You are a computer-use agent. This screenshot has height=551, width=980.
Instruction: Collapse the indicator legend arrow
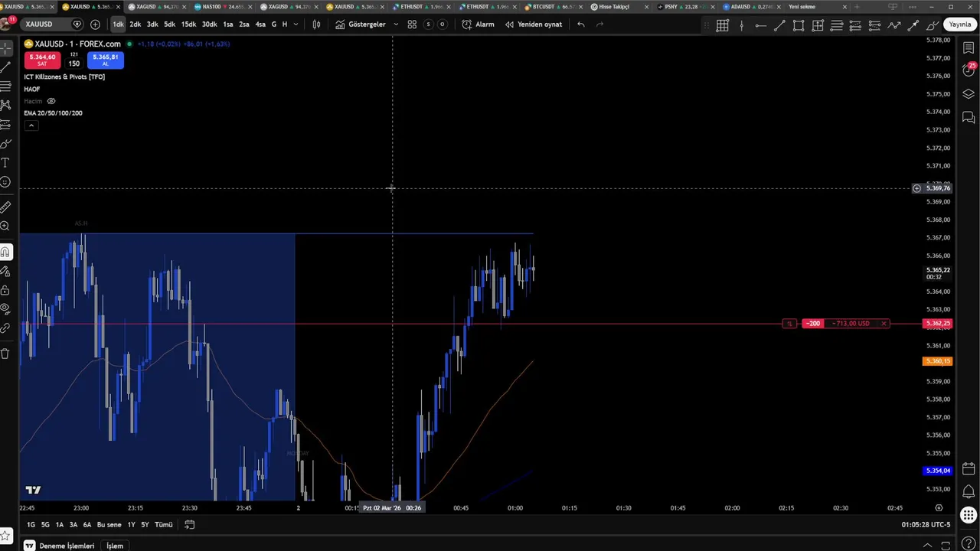[x=31, y=125]
